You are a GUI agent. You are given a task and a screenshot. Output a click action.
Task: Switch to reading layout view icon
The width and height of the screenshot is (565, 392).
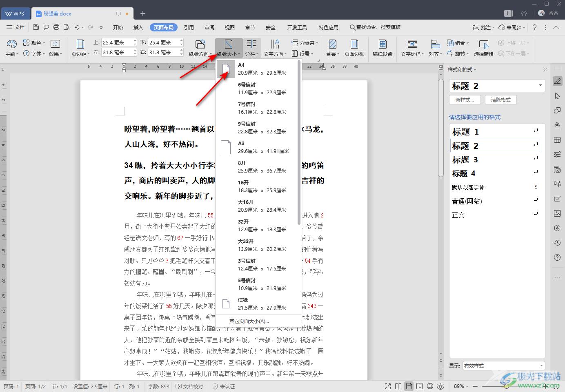point(398,386)
